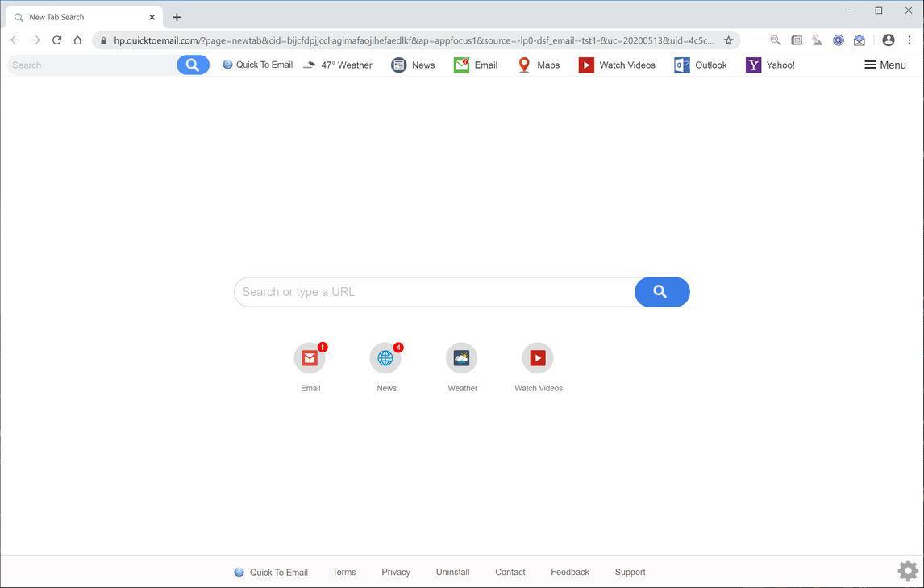Click the settings gear at bottom right
Viewport: 924px width, 588px height.
click(907, 570)
